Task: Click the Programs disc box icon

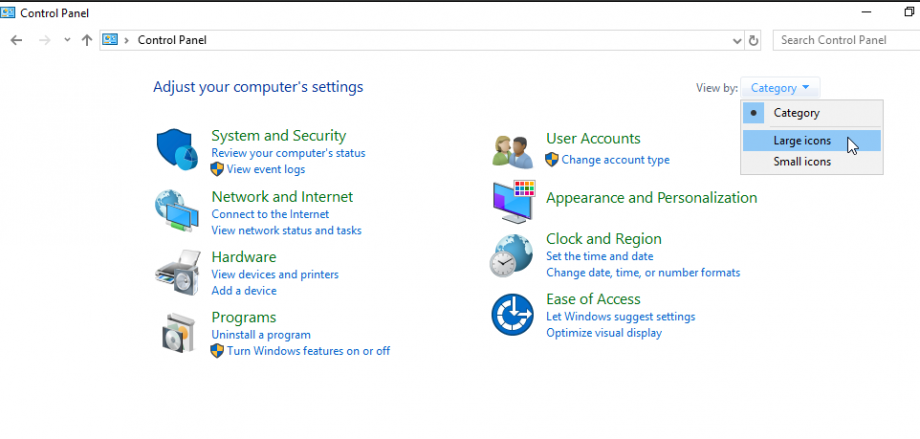Action: tap(178, 333)
